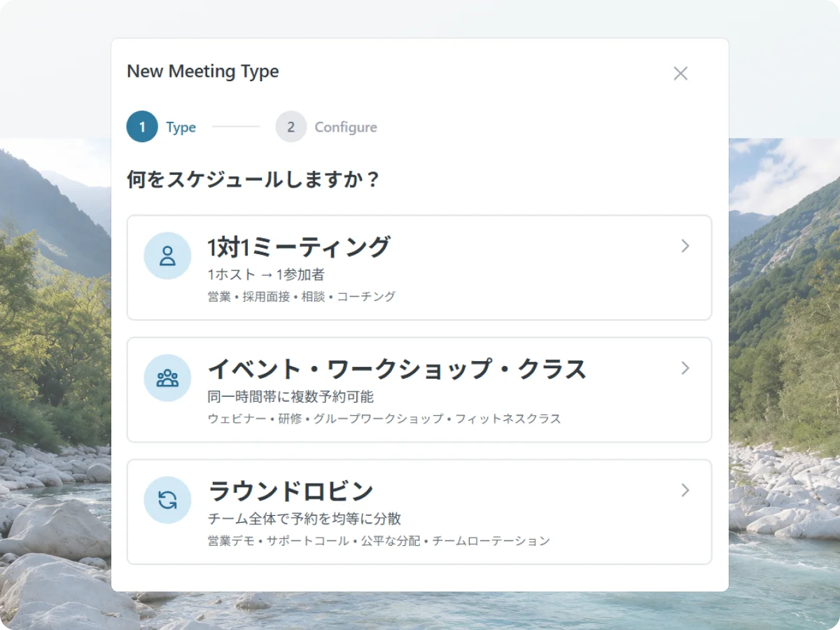The width and height of the screenshot is (840, 630).
Task: Choose the ラウンドロビン title
Action: 291,491
